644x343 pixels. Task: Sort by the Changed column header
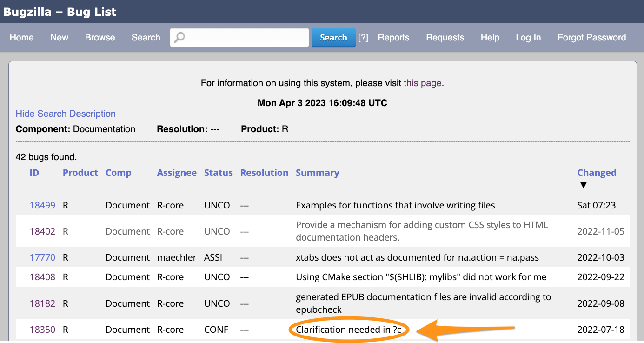597,173
